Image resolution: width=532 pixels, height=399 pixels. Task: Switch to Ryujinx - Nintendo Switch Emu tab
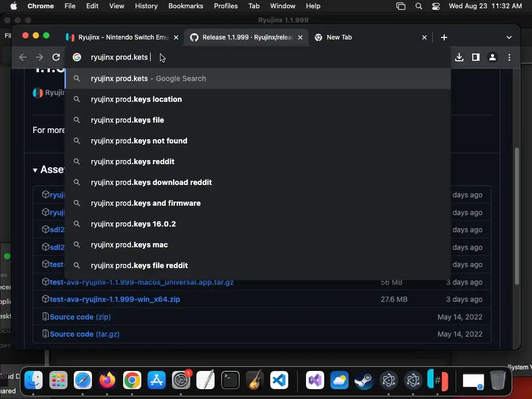123,37
